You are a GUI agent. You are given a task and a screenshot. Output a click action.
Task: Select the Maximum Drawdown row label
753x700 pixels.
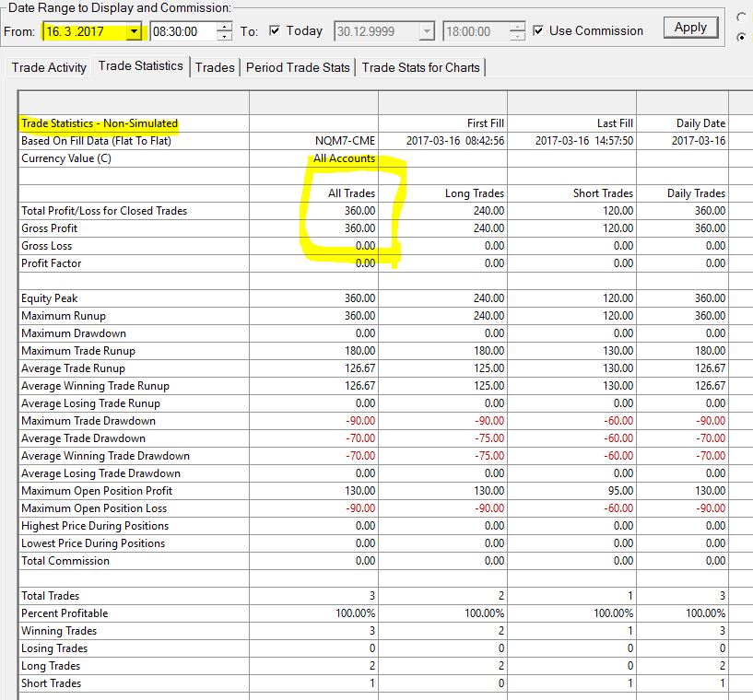(x=74, y=333)
